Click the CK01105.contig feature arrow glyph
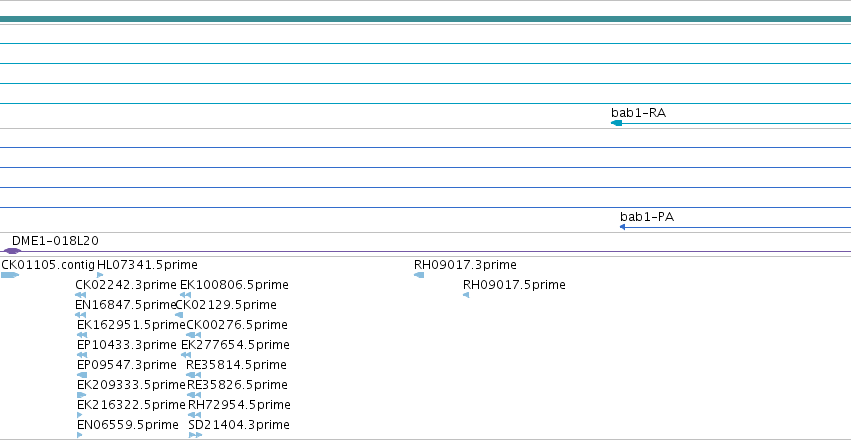851x440 pixels. point(10,275)
